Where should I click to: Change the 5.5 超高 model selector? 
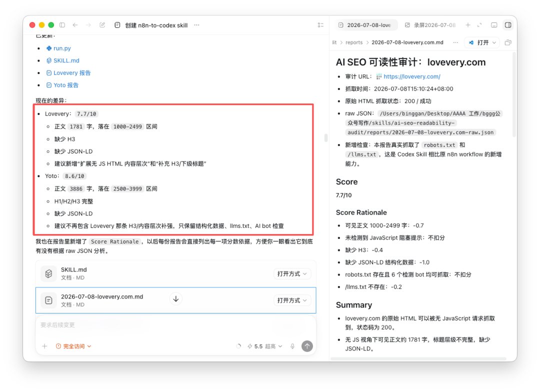click(x=265, y=346)
